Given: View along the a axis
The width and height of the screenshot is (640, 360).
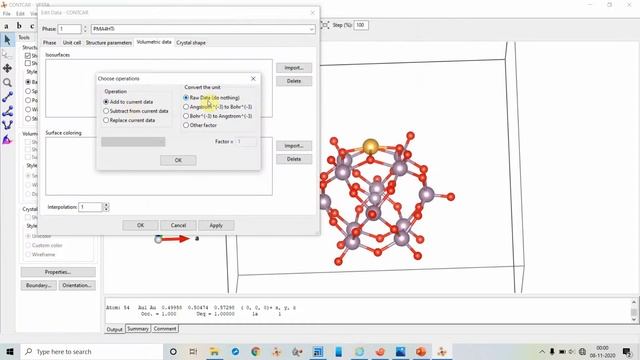Looking at the screenshot, I should (x=6, y=26).
